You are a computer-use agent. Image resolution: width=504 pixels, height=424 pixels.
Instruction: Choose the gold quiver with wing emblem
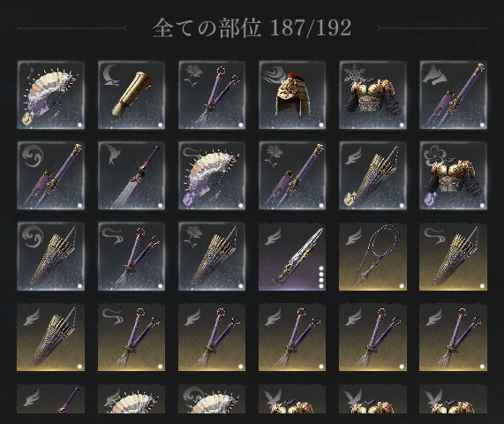[x=51, y=337]
